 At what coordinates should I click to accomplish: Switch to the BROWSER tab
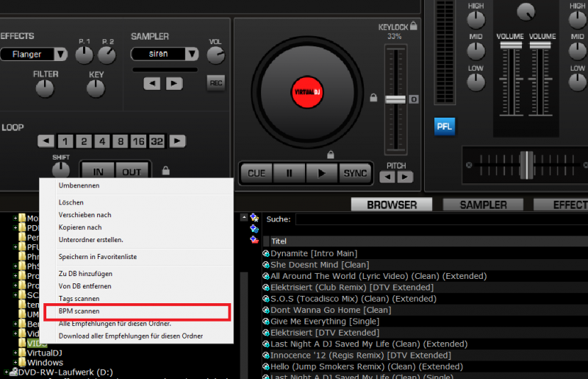click(x=392, y=205)
